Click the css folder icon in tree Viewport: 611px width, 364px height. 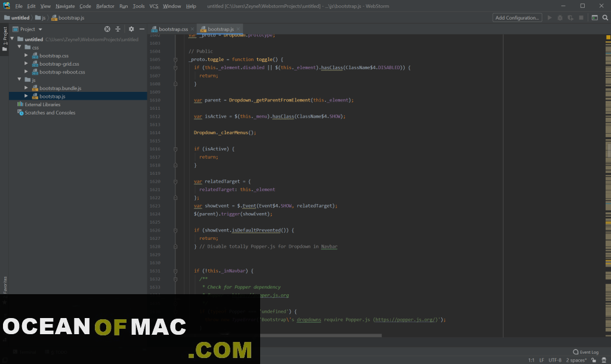[x=27, y=47]
